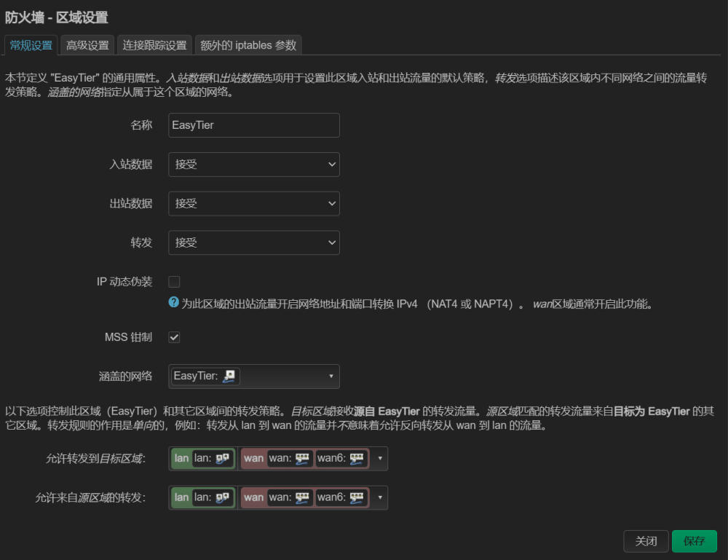Expand the 允许来自源区域的转发 dropdown arrow

click(x=380, y=498)
